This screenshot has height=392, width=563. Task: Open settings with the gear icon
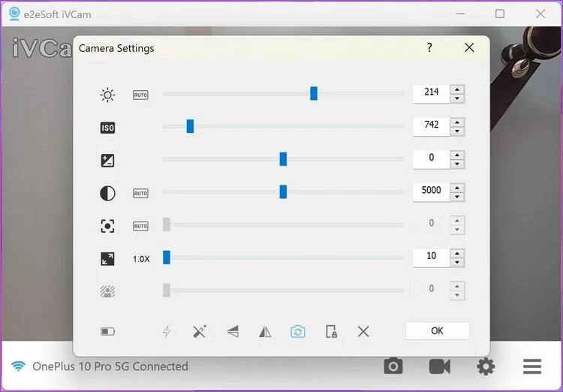486,366
